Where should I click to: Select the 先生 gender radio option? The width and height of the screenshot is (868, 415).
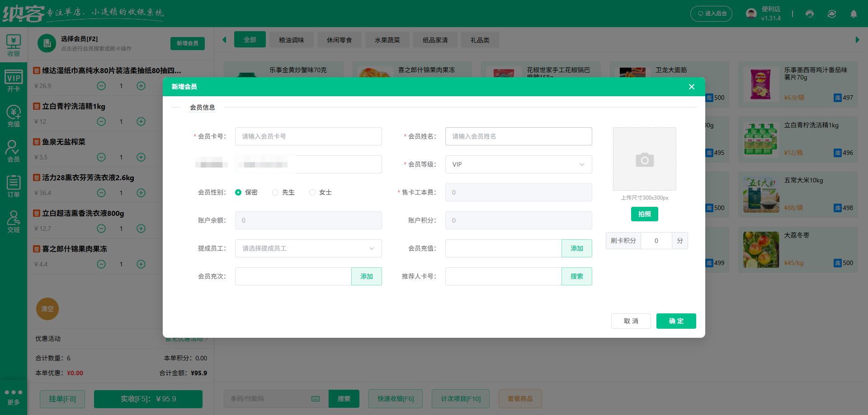tap(275, 192)
